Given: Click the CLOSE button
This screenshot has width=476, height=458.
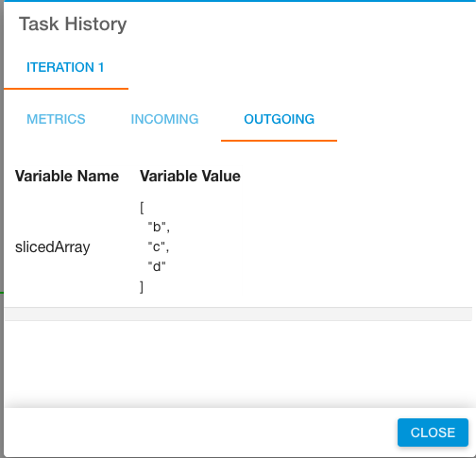Looking at the screenshot, I should point(433,433).
